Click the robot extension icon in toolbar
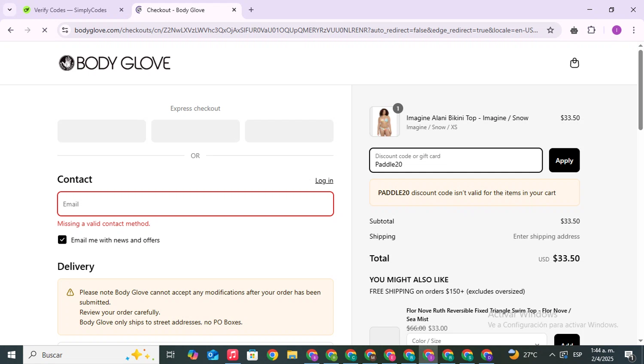This screenshot has width=644, height=364. [574, 30]
